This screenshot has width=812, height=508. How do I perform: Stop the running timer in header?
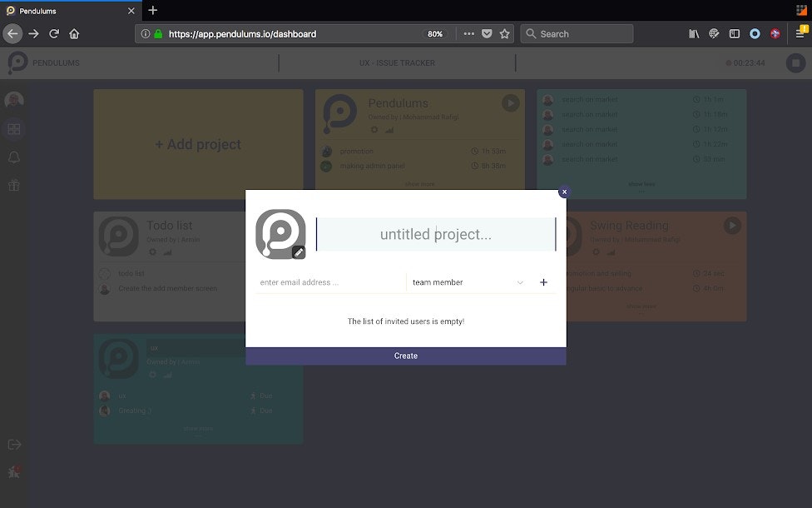(795, 62)
